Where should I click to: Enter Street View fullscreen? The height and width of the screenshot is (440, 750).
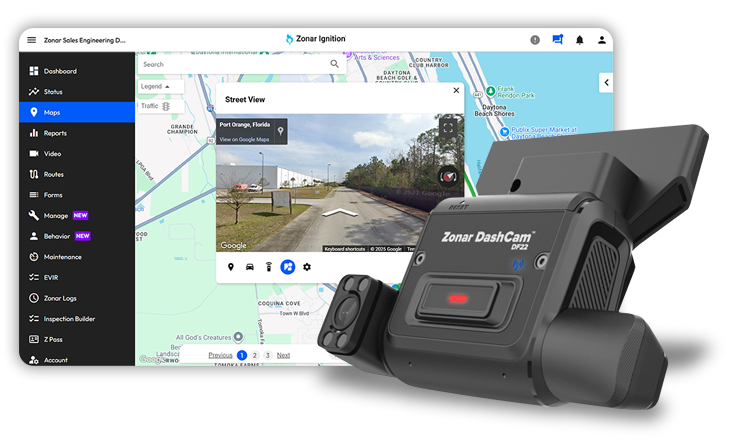click(448, 128)
